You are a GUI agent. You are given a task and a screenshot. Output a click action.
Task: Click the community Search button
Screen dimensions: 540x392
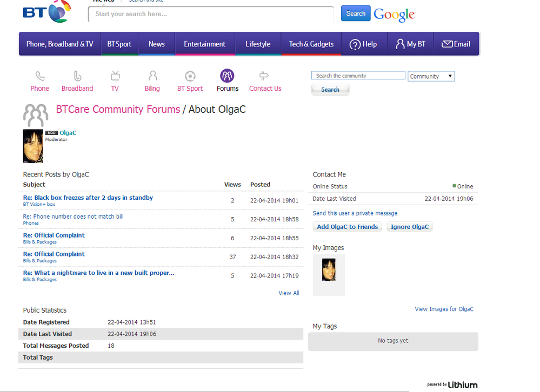[x=330, y=90]
